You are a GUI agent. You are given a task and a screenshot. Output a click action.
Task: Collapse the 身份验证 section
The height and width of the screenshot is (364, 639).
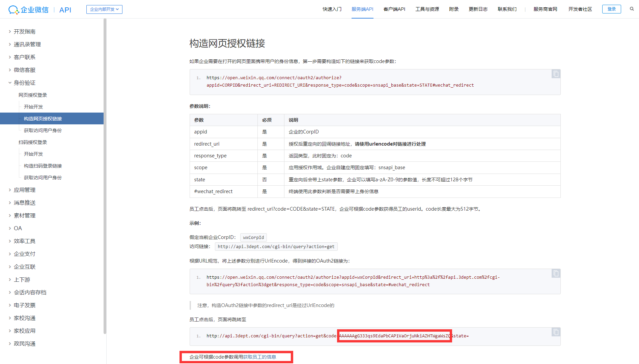tap(24, 83)
